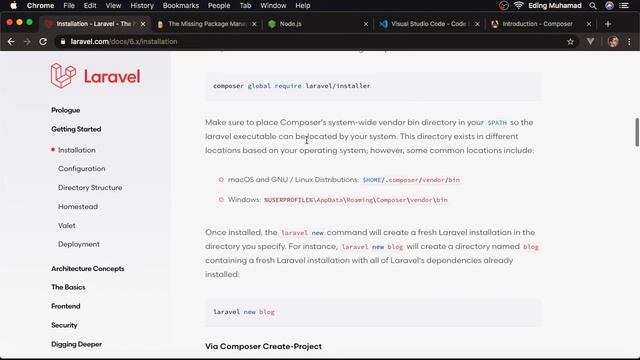Close the Visual Studio Code tab
Viewport: 640px width, 360px height.
pos(477,24)
